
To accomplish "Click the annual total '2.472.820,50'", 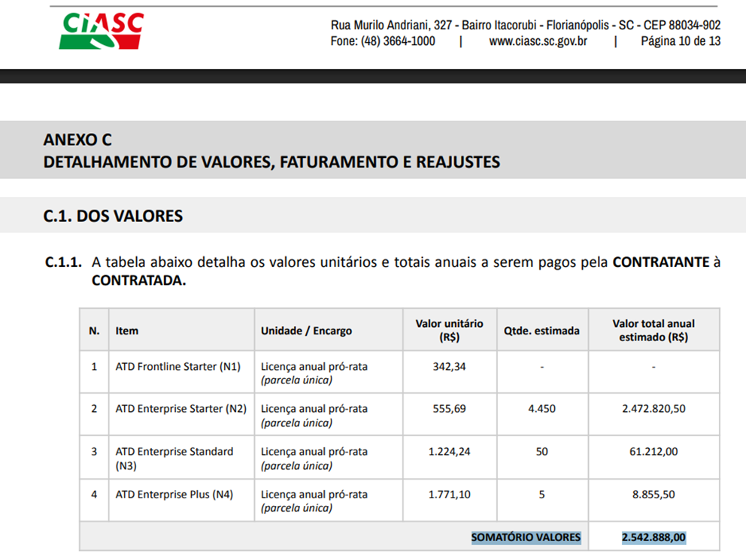I will (654, 409).
